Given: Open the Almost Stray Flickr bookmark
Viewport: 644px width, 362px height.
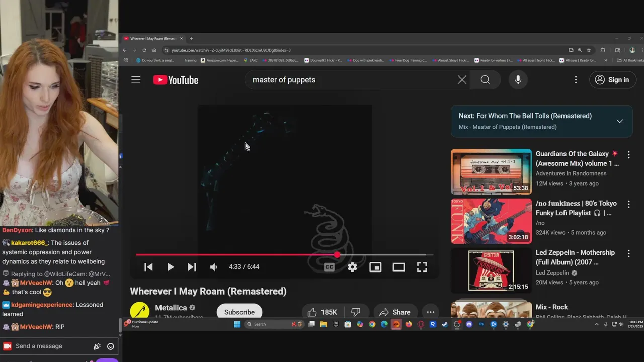Looking at the screenshot, I should point(450,60).
